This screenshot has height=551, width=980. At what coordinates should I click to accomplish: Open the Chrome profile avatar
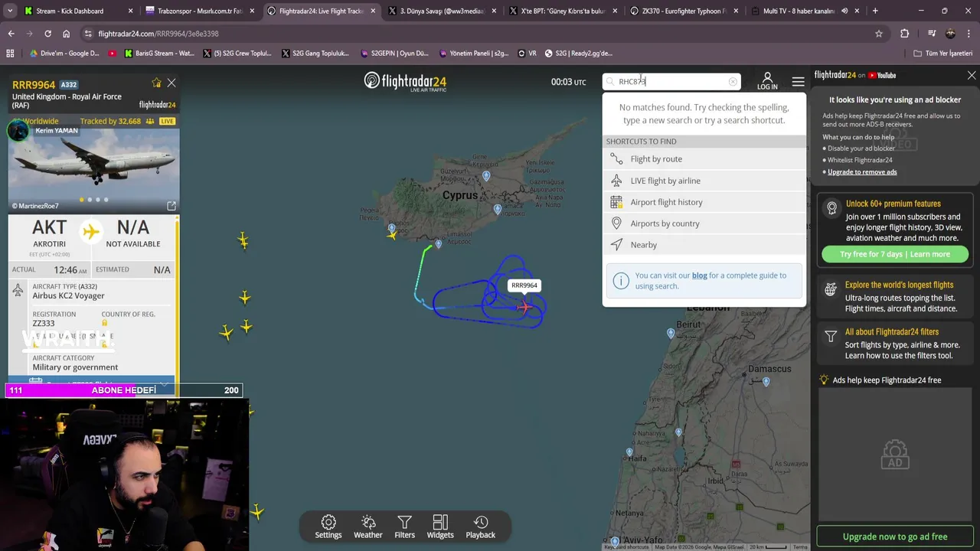tap(950, 34)
